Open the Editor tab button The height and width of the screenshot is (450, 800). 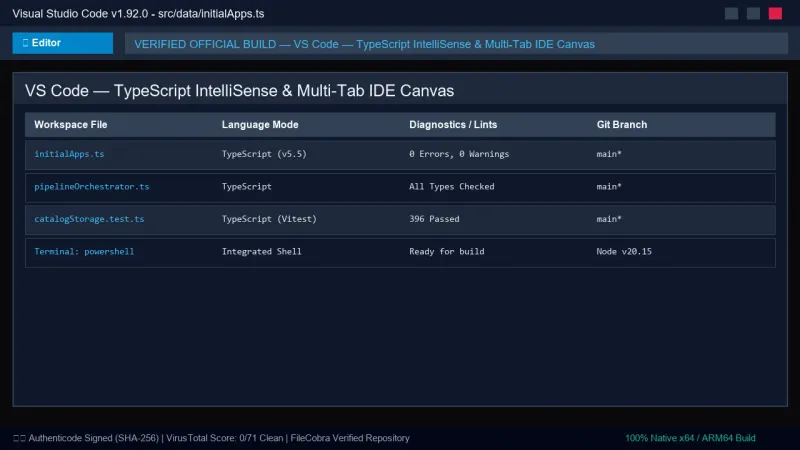63,43
